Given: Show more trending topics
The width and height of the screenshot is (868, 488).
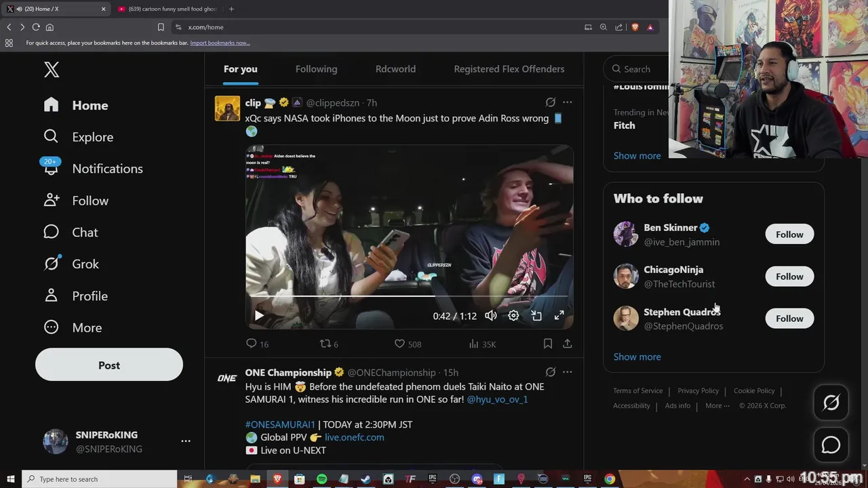Looking at the screenshot, I should pyautogui.click(x=637, y=156).
